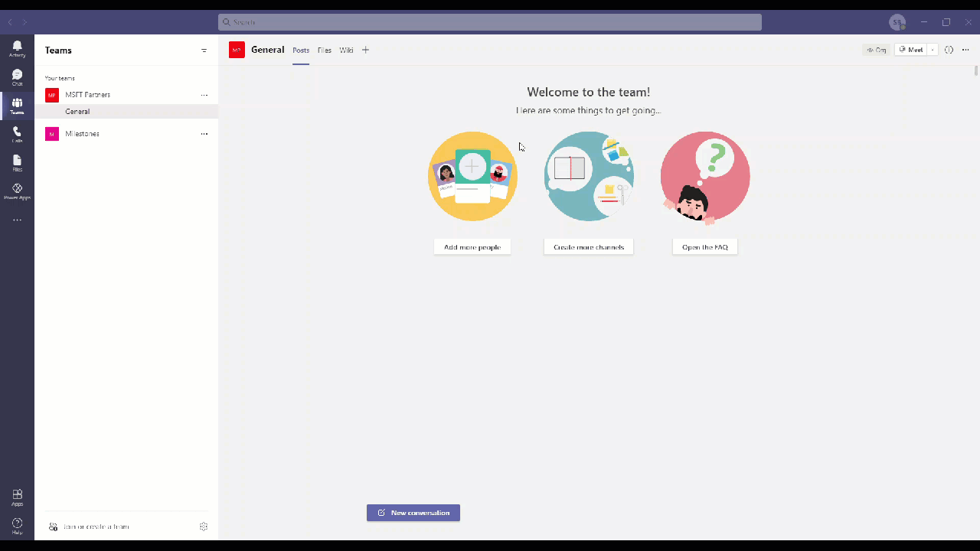Image resolution: width=980 pixels, height=551 pixels.
Task: Start a New conversation
Action: (x=413, y=513)
